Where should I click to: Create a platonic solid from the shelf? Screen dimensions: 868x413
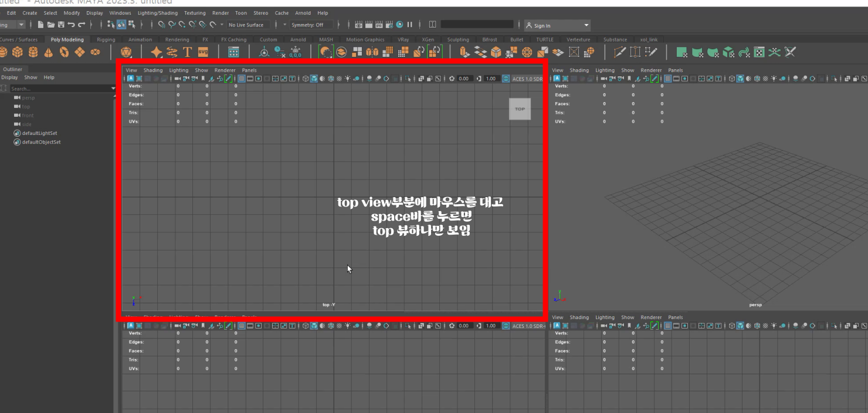127,52
